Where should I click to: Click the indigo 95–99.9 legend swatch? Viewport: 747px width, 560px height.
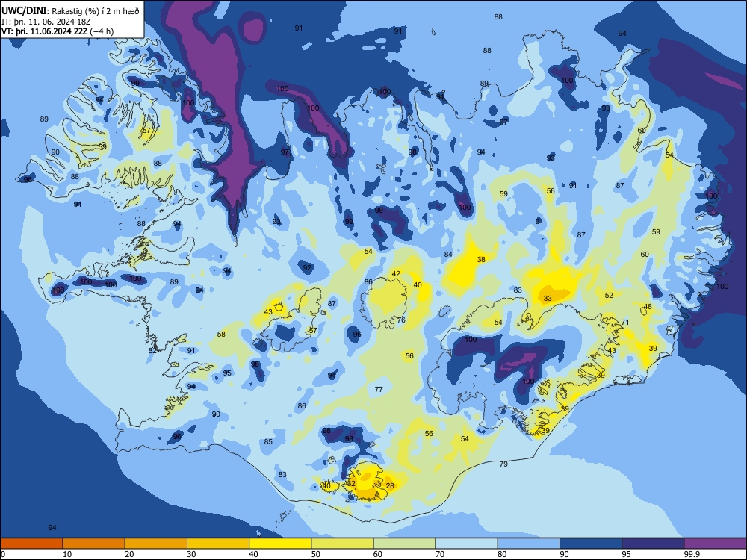pyautogui.click(x=653, y=544)
